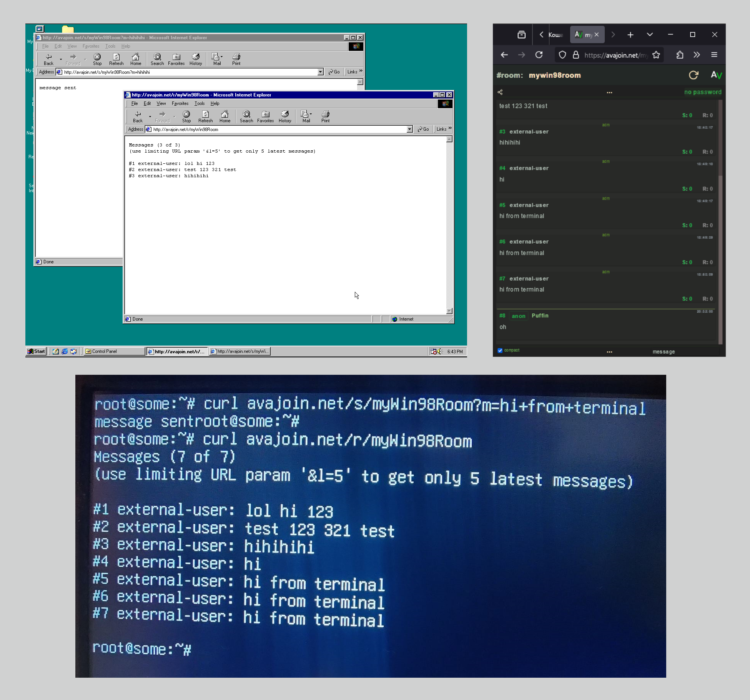Click the tracking protection shield icon
The image size is (750, 700).
[x=562, y=55]
